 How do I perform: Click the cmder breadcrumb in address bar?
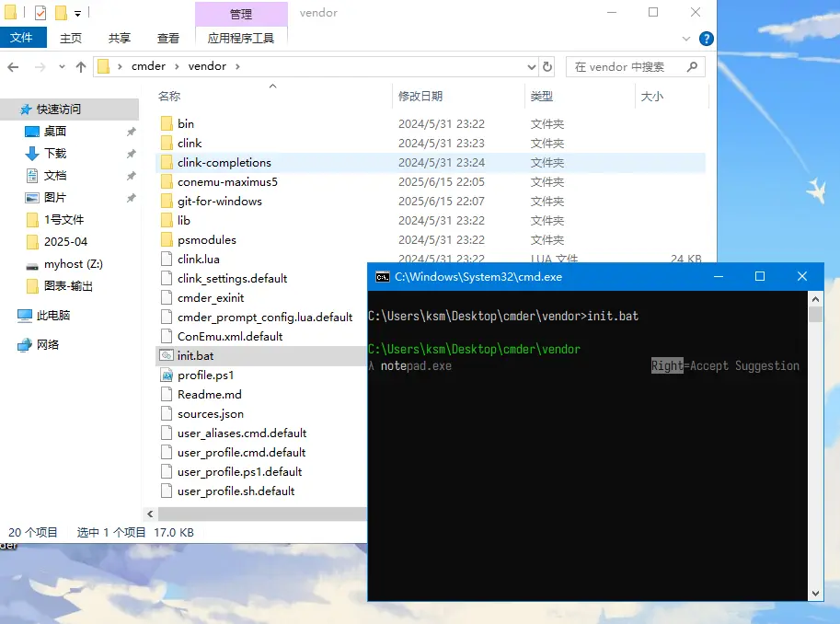pyautogui.click(x=147, y=66)
